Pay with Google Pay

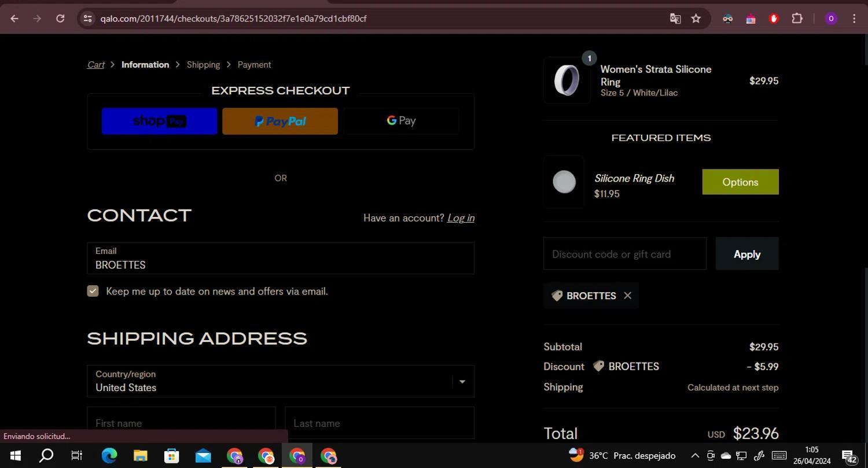tap(401, 121)
